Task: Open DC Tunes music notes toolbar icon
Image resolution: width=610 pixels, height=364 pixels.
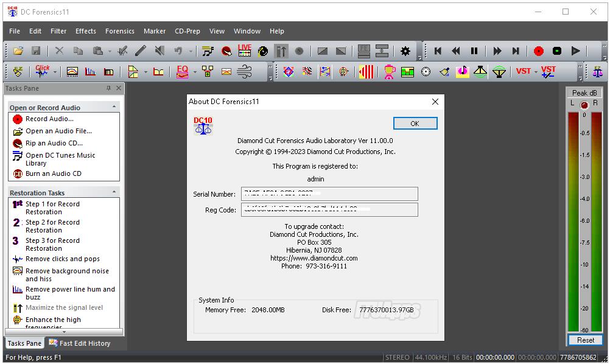Action: [208, 51]
